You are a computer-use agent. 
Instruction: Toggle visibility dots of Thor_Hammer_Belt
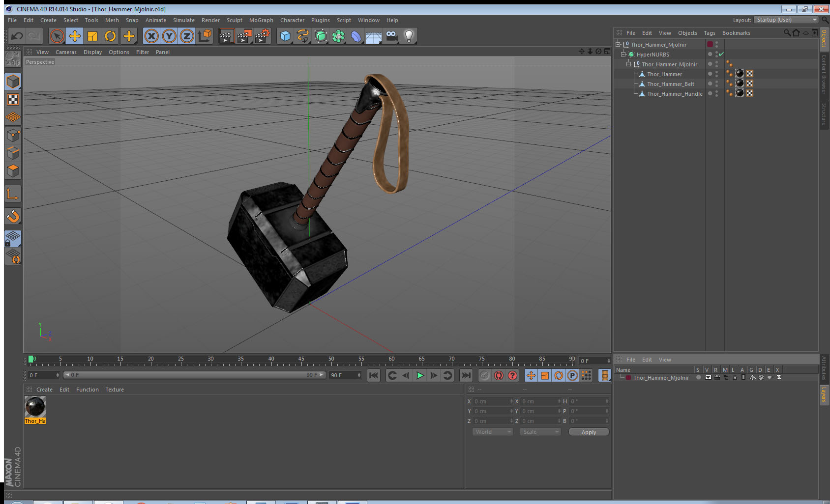716,84
